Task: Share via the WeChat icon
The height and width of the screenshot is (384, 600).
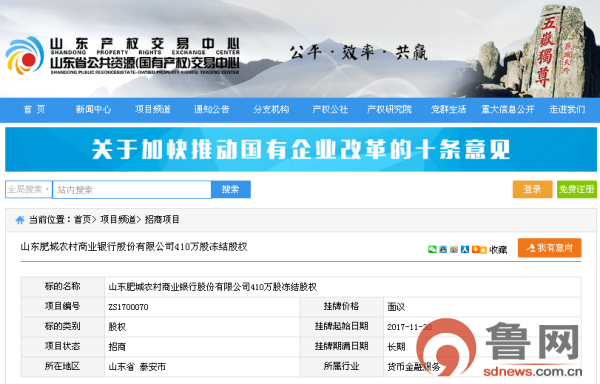Action: point(432,249)
